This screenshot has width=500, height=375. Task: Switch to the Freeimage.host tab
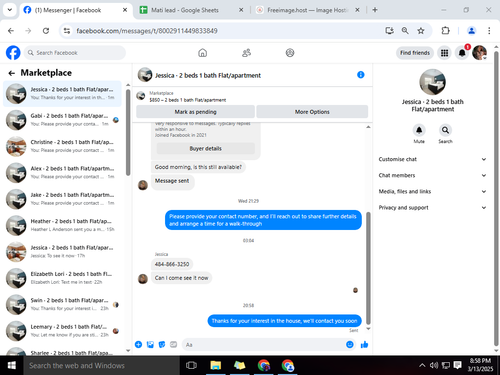307,10
